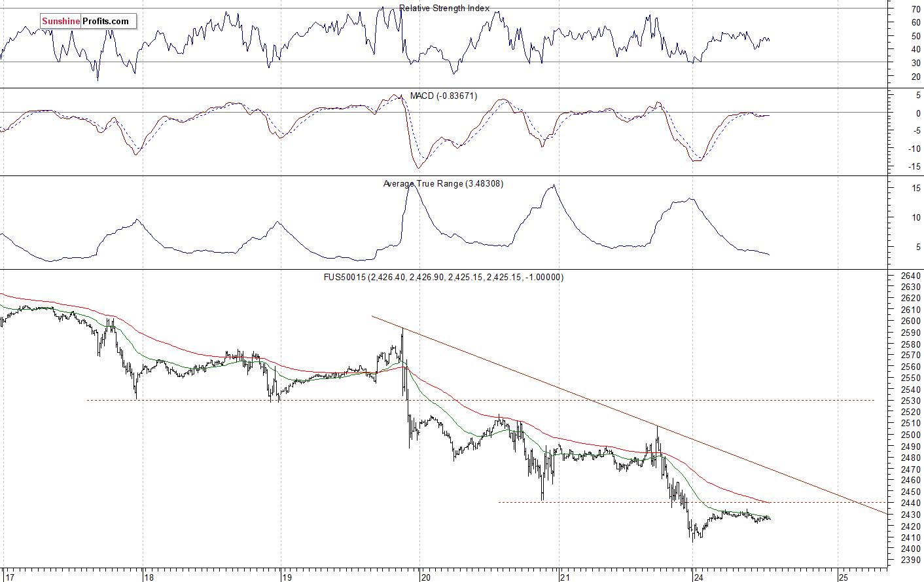Click date label 25 on time axis

[844, 577]
